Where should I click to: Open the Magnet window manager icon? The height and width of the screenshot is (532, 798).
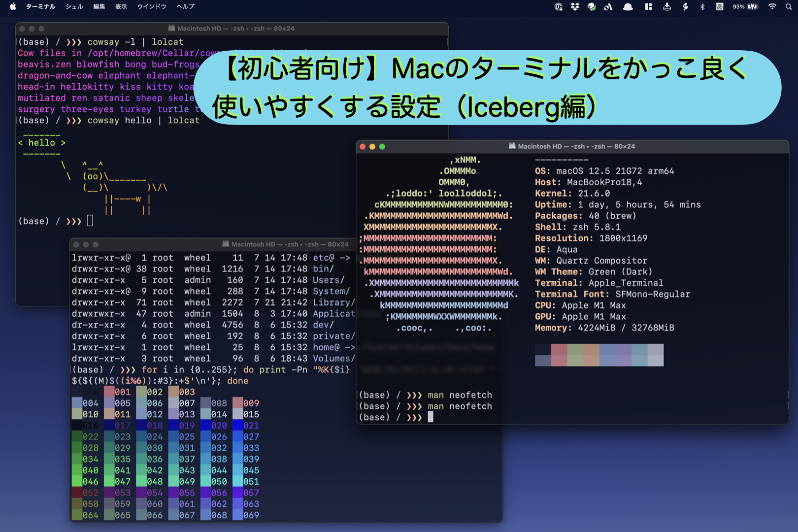point(648,7)
